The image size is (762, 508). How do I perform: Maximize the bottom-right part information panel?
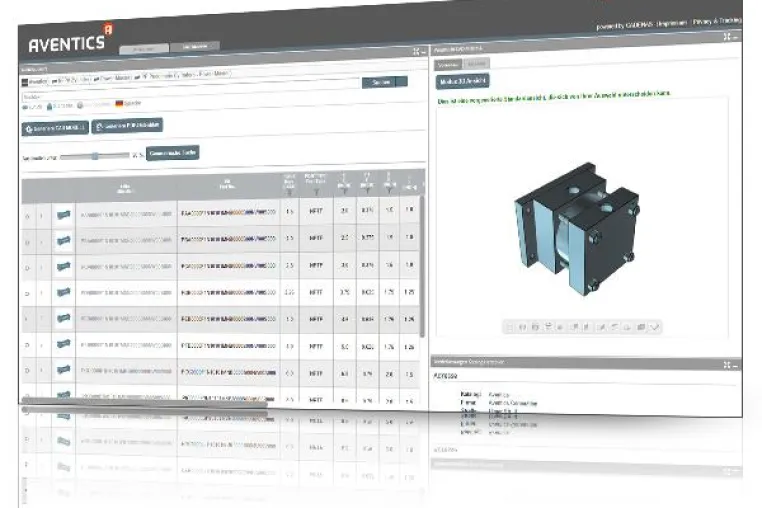click(x=727, y=365)
